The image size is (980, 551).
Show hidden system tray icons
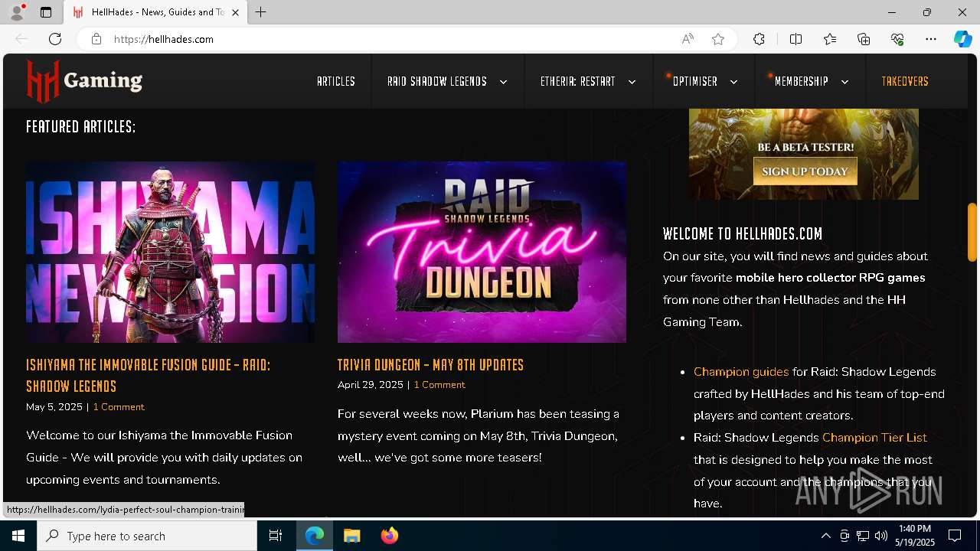(825, 536)
